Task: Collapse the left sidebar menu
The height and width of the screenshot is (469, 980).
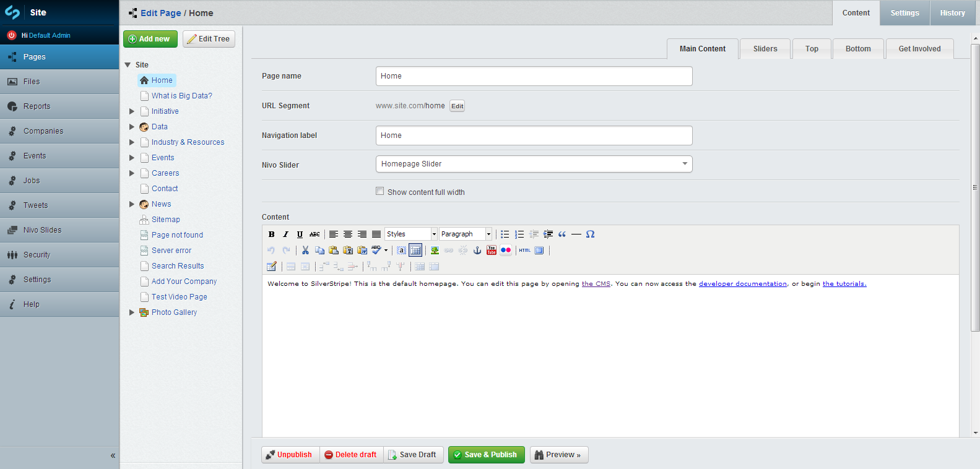Action: 113,455
